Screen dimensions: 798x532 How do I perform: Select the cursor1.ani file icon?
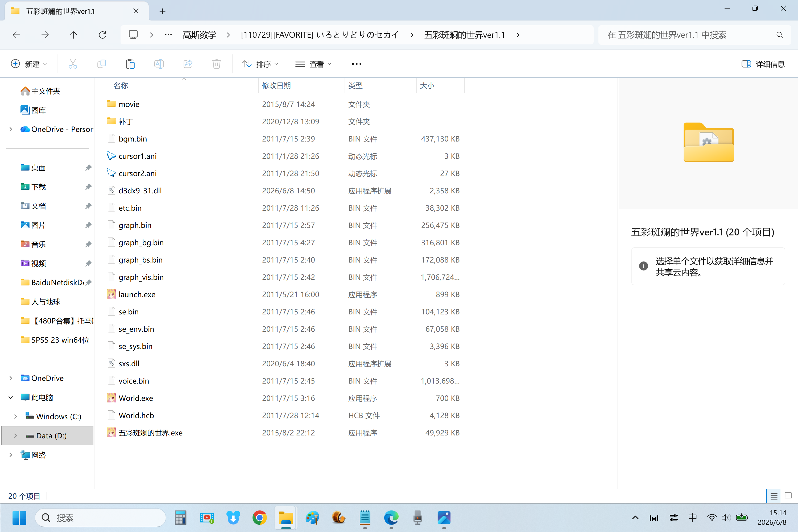(111, 156)
